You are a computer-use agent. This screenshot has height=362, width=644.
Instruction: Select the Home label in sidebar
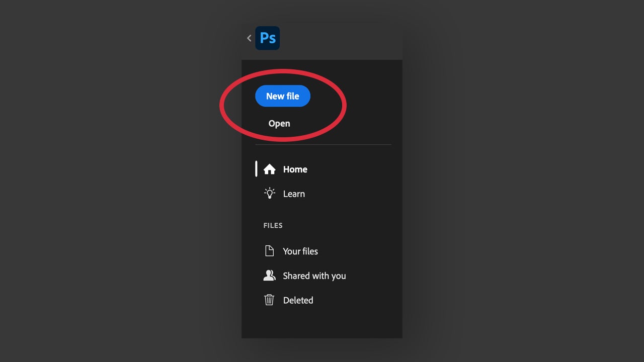295,169
